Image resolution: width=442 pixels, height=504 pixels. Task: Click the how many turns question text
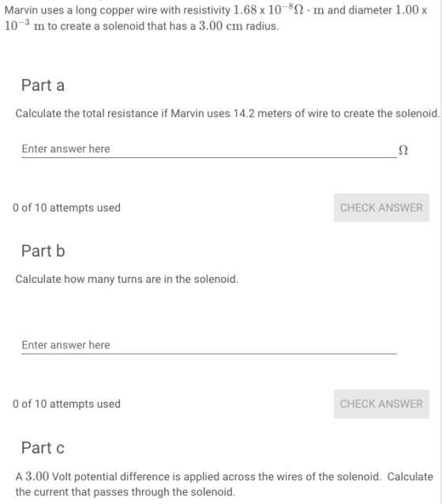coord(127,279)
